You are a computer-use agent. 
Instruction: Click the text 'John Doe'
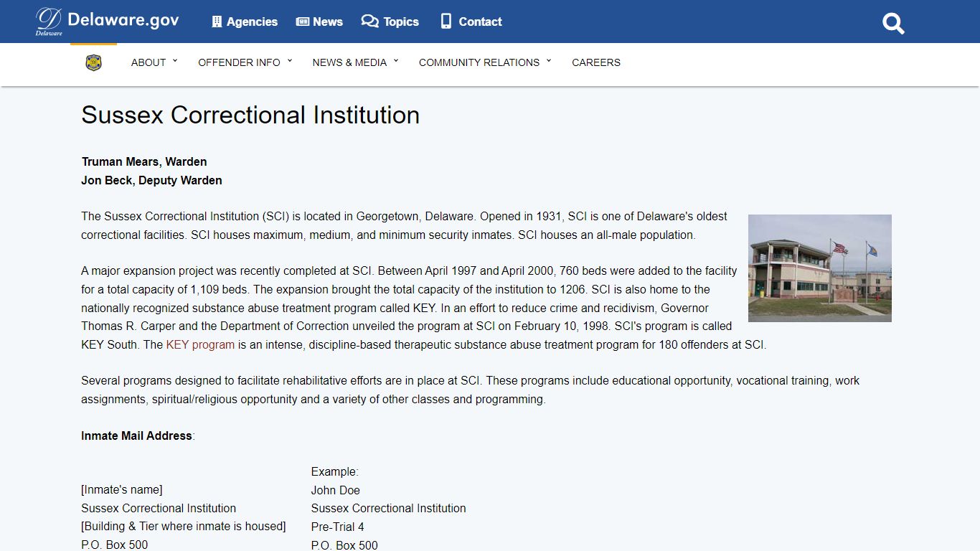[336, 490]
